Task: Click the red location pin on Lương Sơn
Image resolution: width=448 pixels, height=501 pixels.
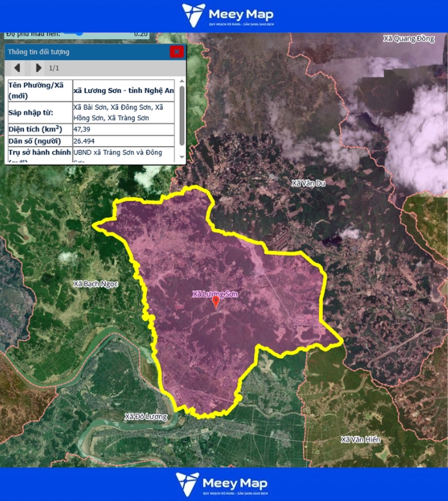Action: click(x=216, y=302)
